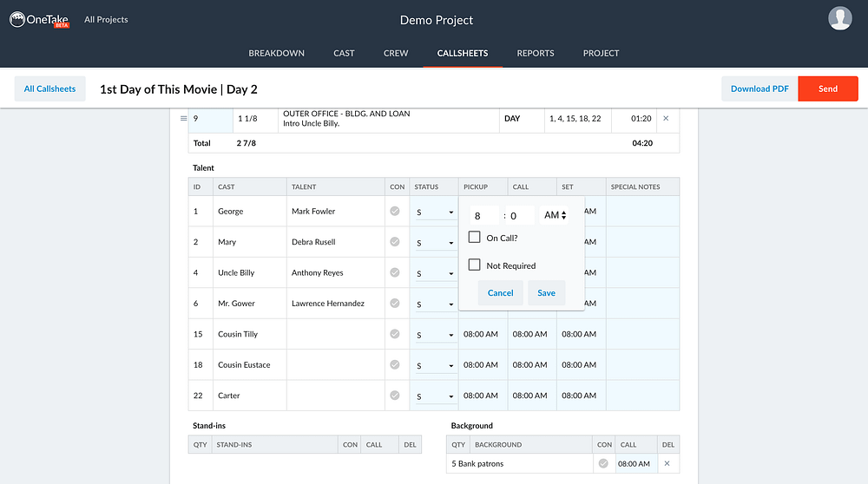Click the OneTake logo icon
868x484 pixels.
17,19
